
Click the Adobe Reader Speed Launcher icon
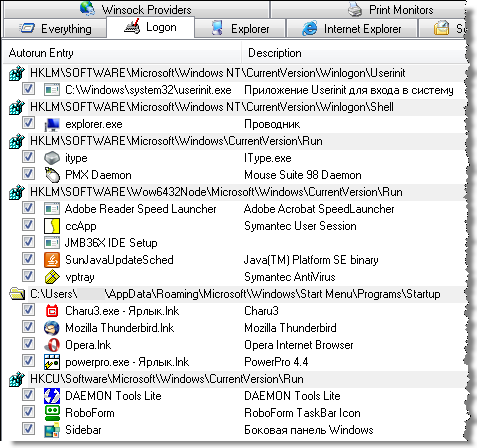(x=52, y=209)
